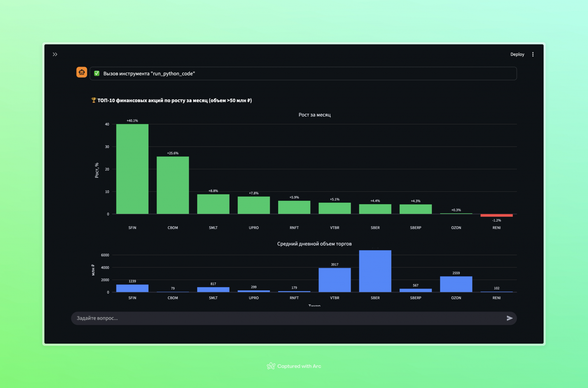Click the "Рост, %" y-axis title
588x388 pixels.
pos(97,170)
